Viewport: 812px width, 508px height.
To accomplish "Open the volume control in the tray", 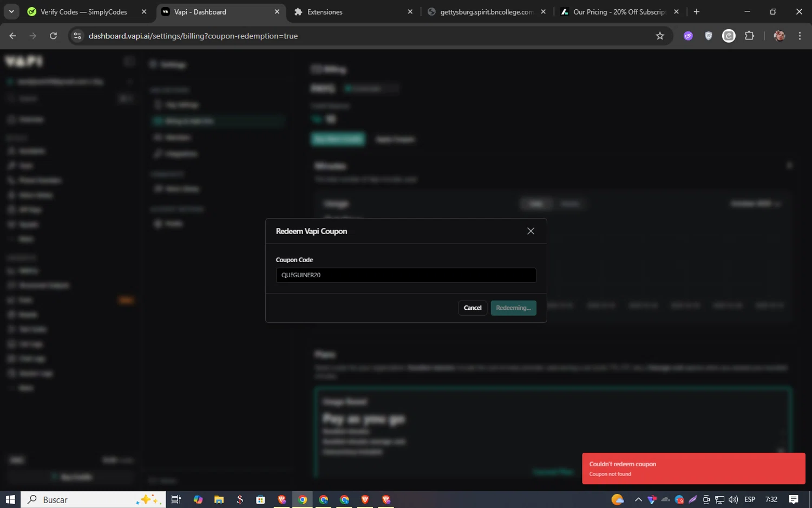I will 734,499.
